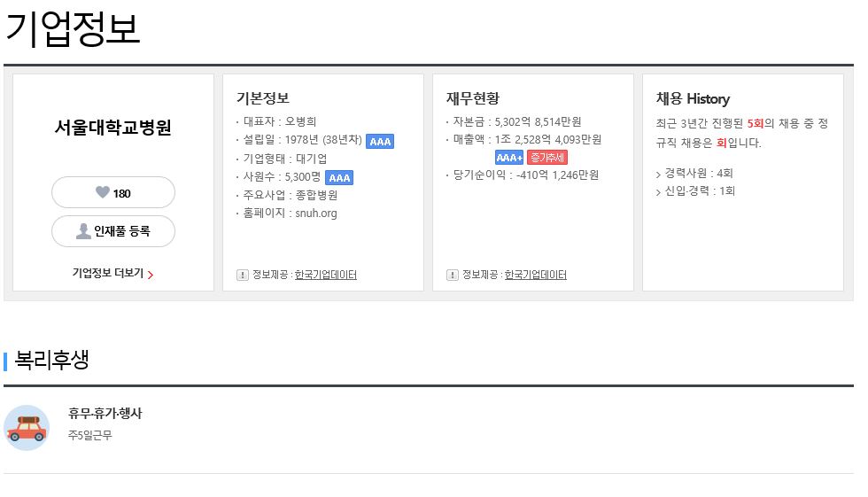Click the person icon on 인재풀 등록
Viewport: 868px width, 497px height.
click(x=83, y=231)
